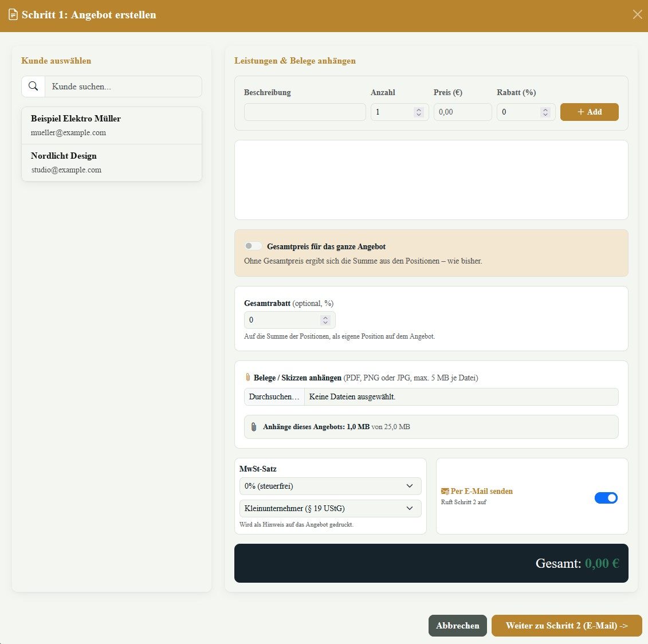This screenshot has height=644, width=648.
Task: Click the Abbrechen button
Action: click(x=457, y=626)
